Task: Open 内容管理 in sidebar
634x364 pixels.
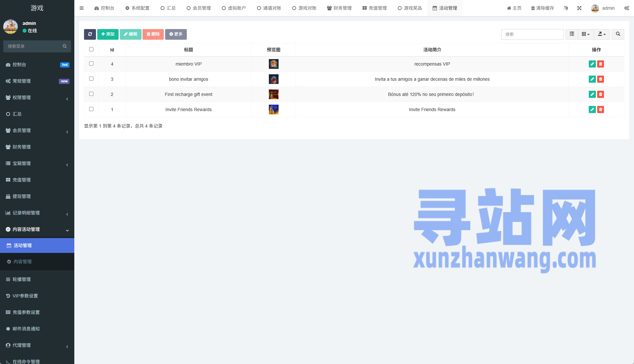Action: click(37, 262)
